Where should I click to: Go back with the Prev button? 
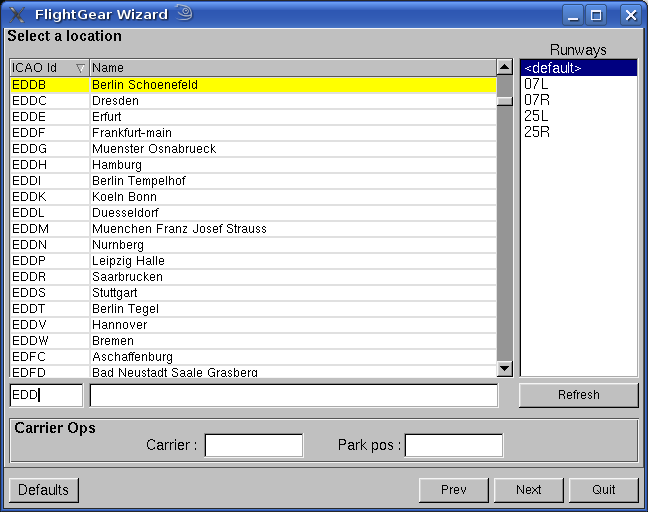(x=453, y=490)
